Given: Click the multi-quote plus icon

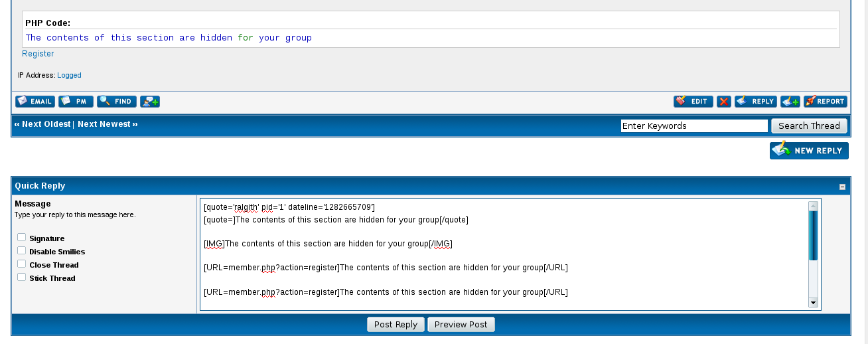Looking at the screenshot, I should (790, 102).
